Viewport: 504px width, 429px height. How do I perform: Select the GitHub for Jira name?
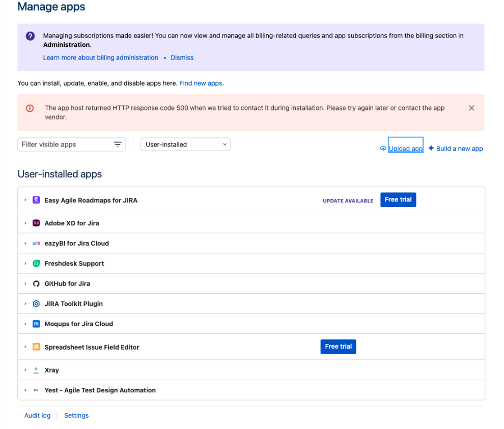67,284
